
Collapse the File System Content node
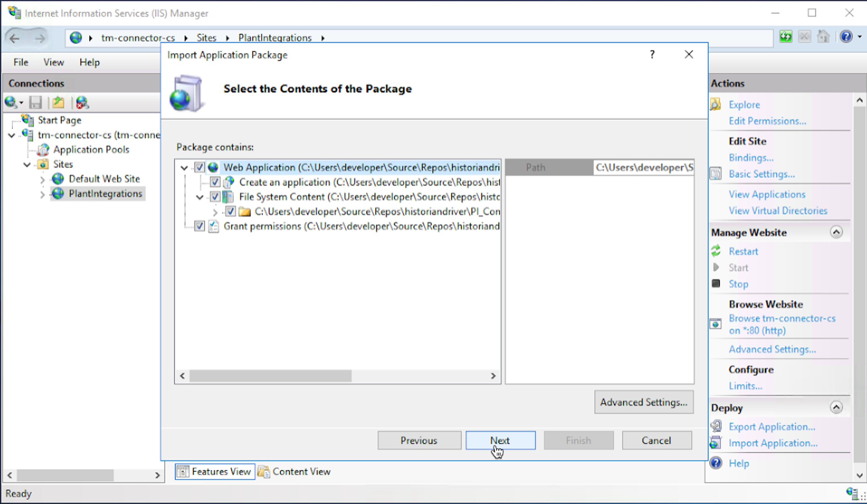click(200, 197)
